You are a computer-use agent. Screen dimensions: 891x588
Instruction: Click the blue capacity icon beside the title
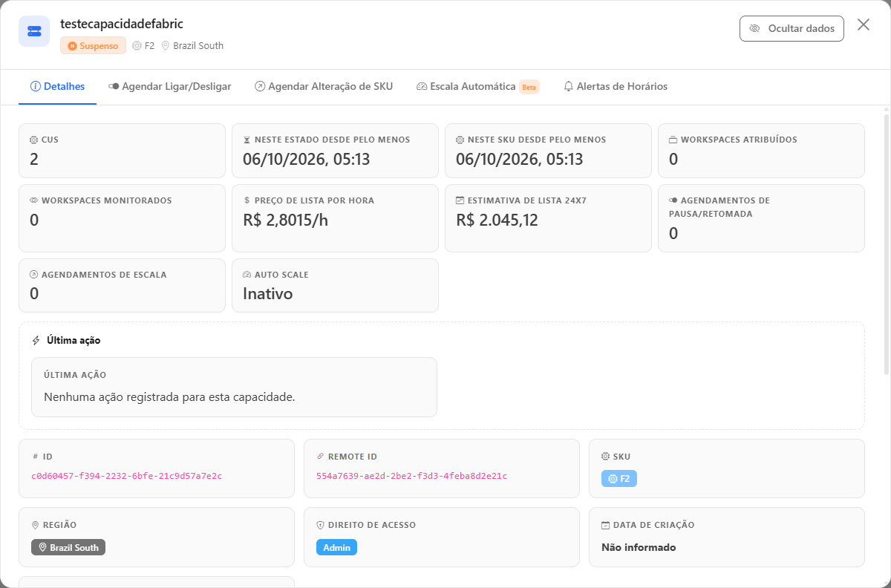[34, 31]
